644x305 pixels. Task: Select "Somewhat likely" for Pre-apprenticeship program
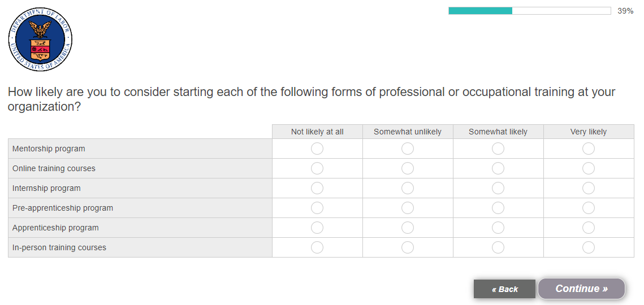click(x=498, y=208)
